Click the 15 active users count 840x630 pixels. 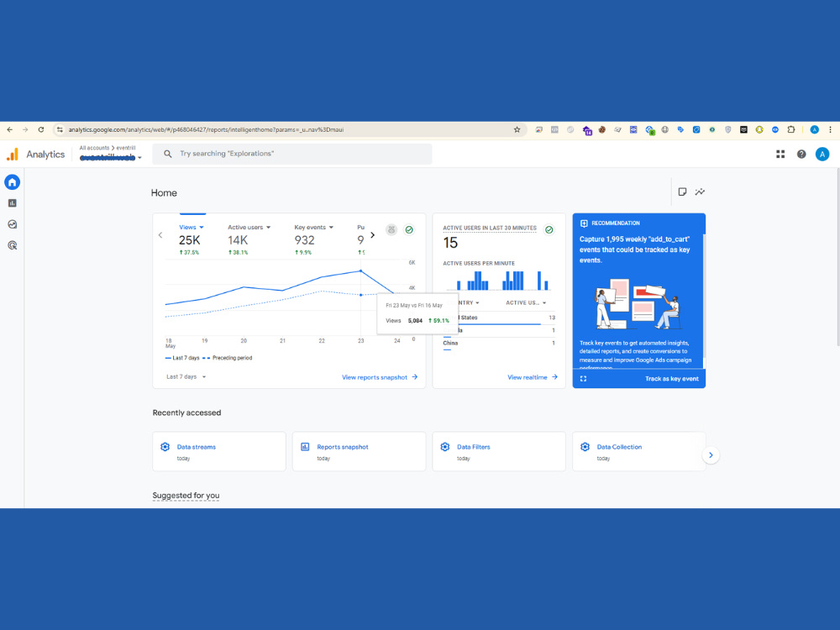[x=450, y=244]
